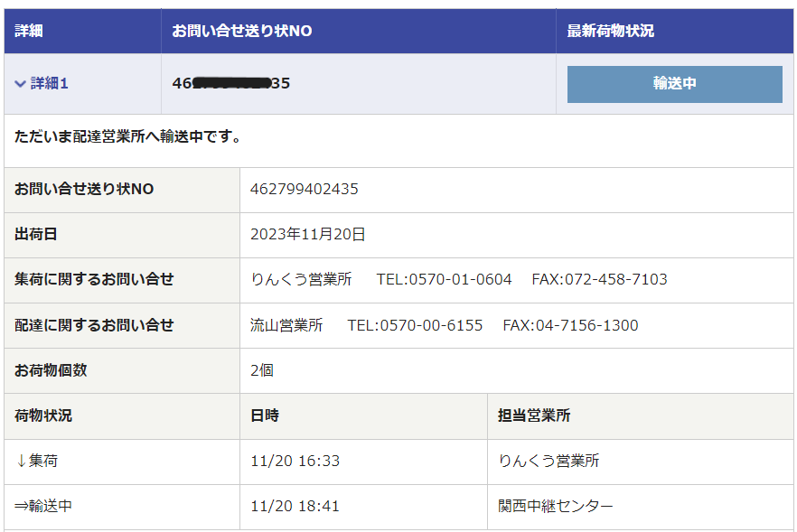Click the お荷物個数 value 2個
The image size is (797, 532).
tap(262, 370)
